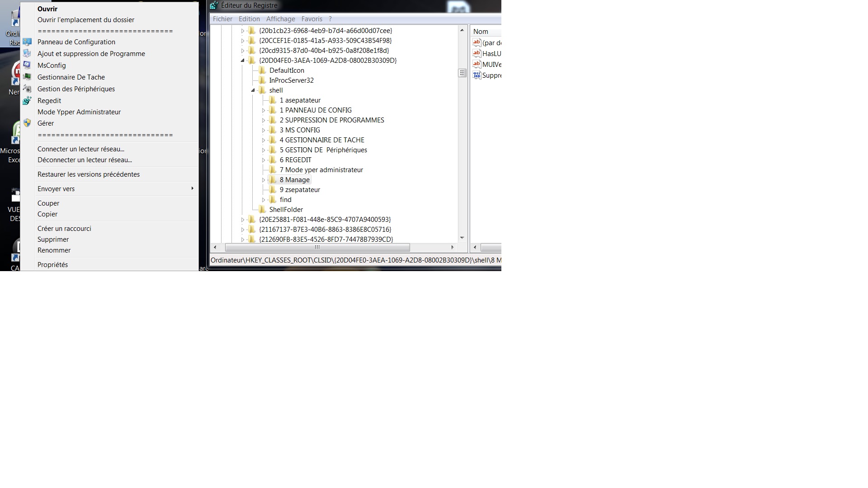This screenshot has width=868, height=488.
Task: Click the MsConfig icon in context menu
Action: 27,66
